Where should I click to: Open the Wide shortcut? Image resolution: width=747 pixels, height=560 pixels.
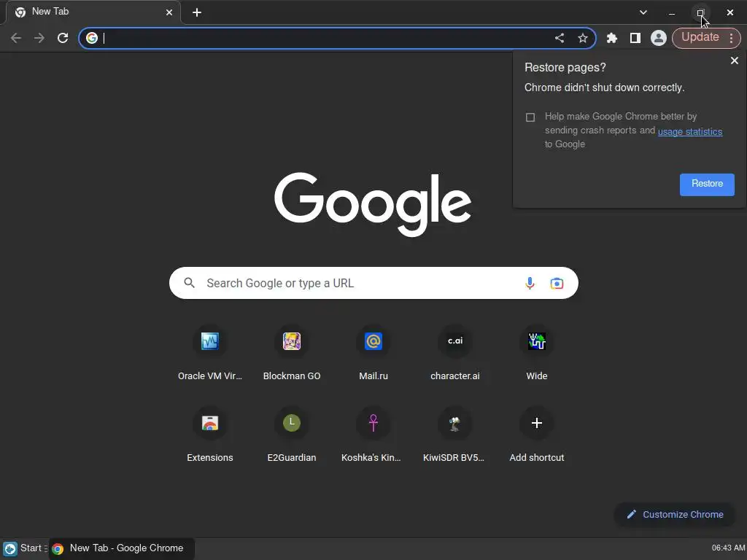coord(537,354)
